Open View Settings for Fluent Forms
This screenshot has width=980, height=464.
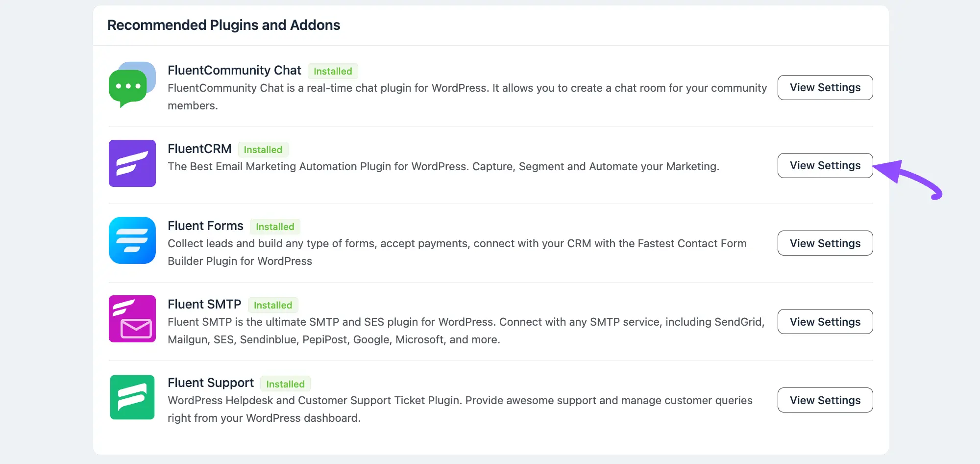pyautogui.click(x=825, y=243)
